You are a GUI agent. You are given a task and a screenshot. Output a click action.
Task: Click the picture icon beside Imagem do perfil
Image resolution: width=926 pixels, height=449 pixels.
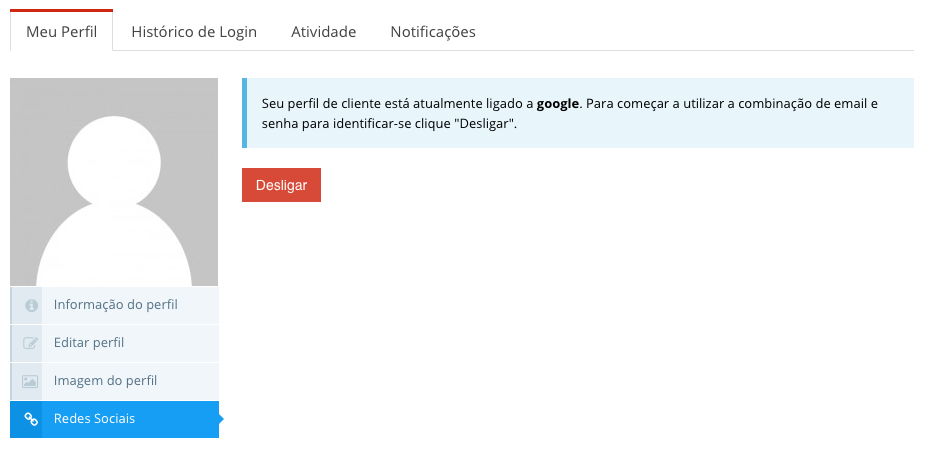click(x=30, y=381)
